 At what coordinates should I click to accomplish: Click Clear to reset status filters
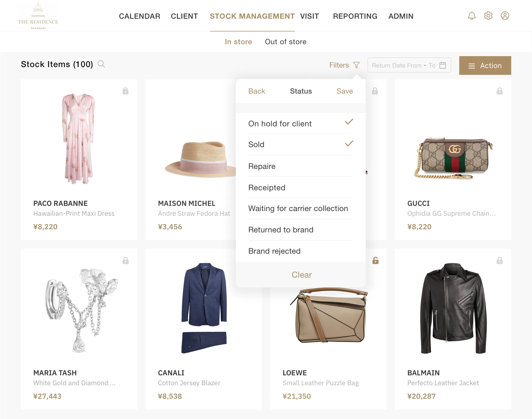click(x=301, y=275)
